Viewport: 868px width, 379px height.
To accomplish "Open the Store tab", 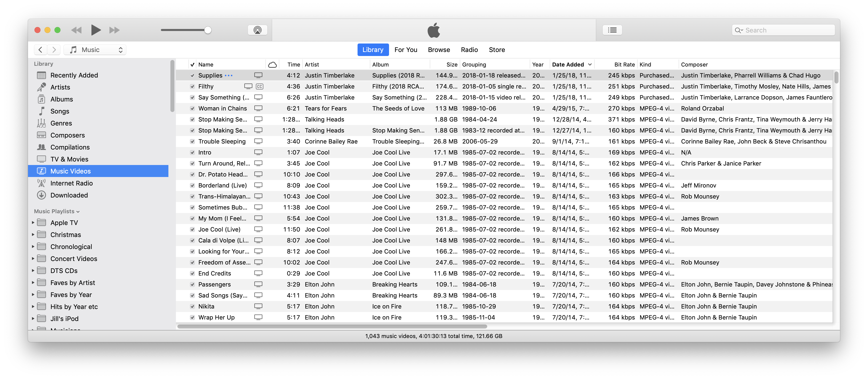I will pyautogui.click(x=497, y=50).
